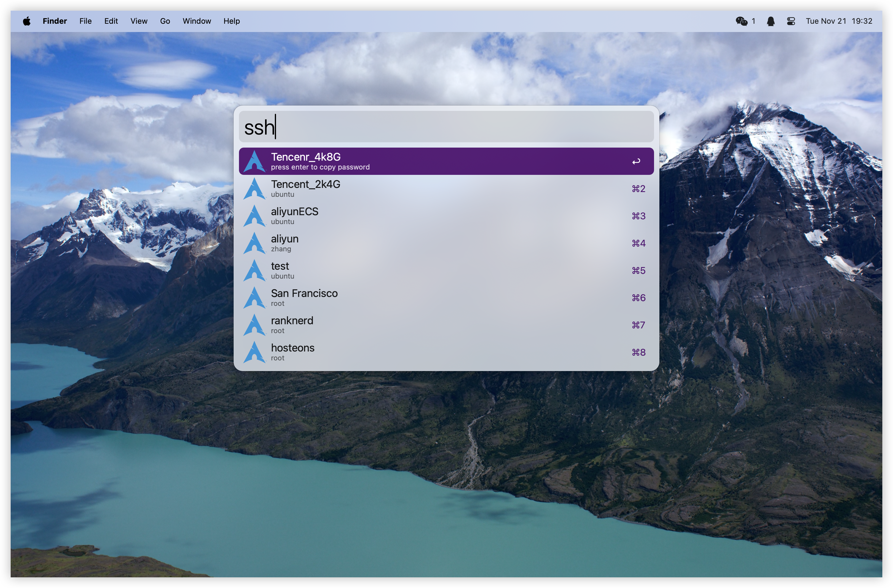Click the icon beside Tencent_2k4G
893x588 pixels.
click(255, 188)
